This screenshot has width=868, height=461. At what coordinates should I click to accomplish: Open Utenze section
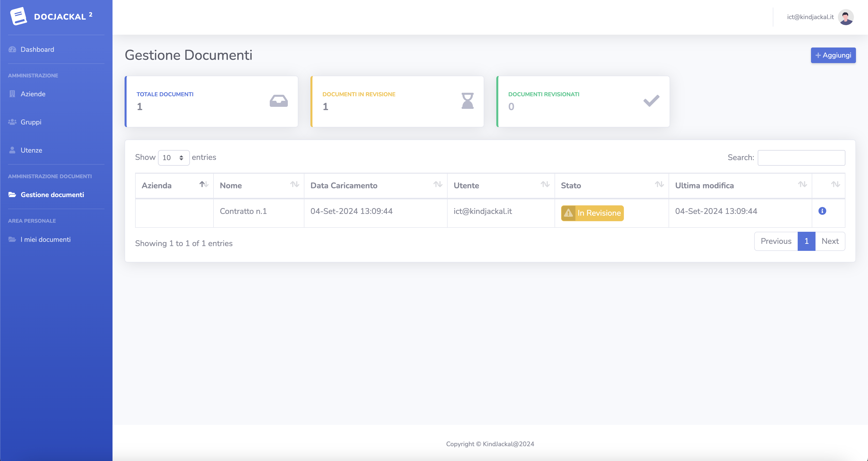[31, 150]
